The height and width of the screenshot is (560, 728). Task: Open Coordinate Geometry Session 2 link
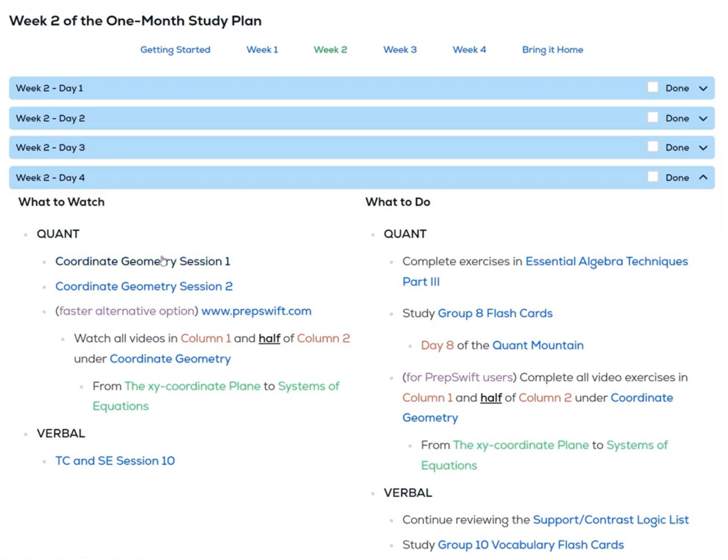[x=144, y=286]
